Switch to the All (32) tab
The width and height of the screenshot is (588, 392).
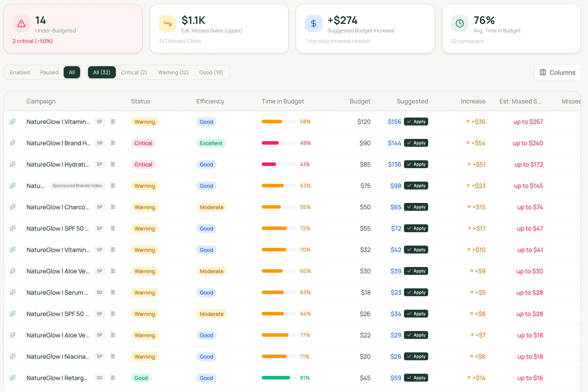102,72
